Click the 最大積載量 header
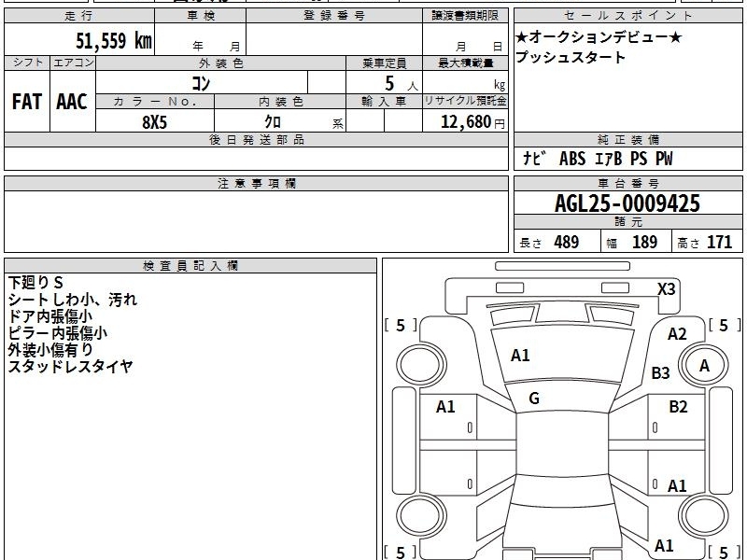Image resolution: width=747 pixels, height=560 pixels. click(x=465, y=63)
